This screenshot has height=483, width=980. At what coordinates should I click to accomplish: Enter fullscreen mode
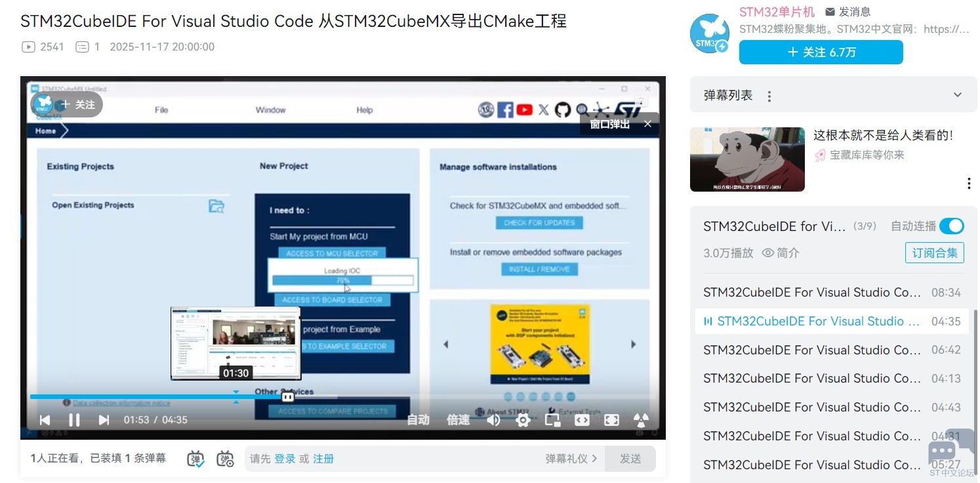tap(611, 420)
